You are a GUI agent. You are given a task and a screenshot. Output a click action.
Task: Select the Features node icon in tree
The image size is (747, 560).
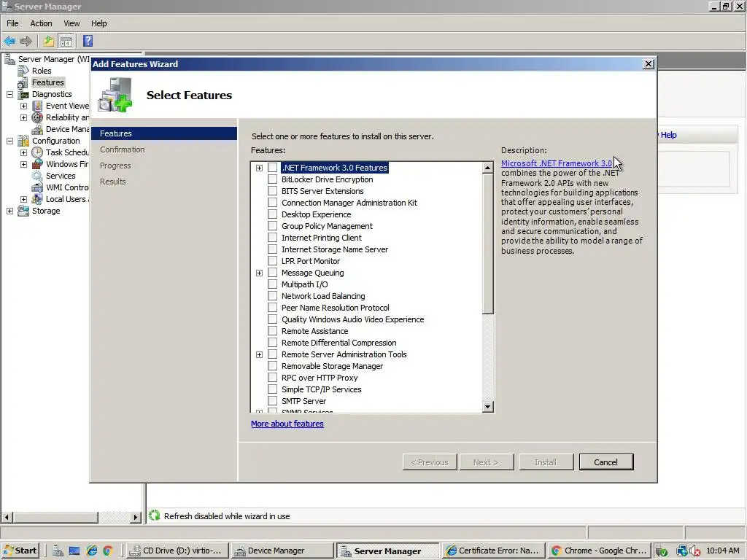click(x=23, y=83)
